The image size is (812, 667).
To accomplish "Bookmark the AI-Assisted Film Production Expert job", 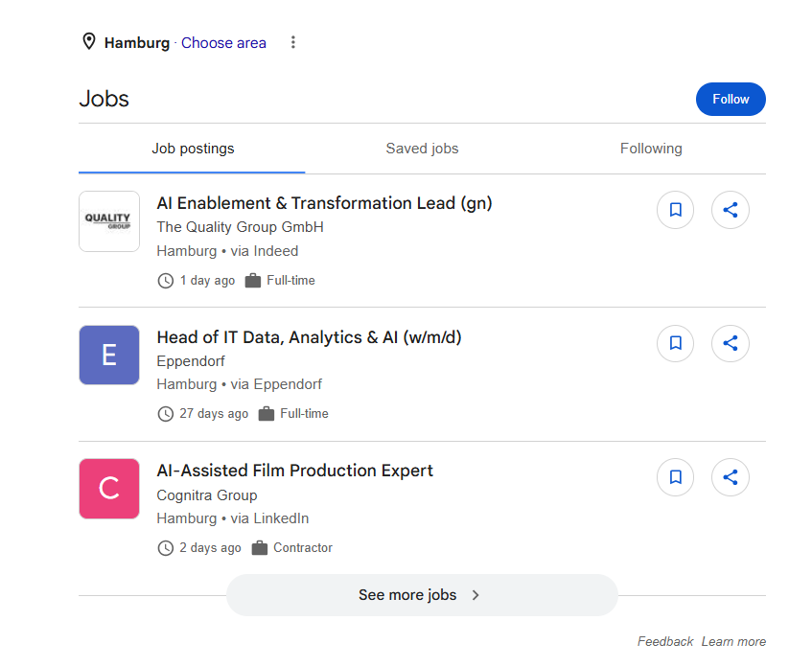I will pos(675,477).
